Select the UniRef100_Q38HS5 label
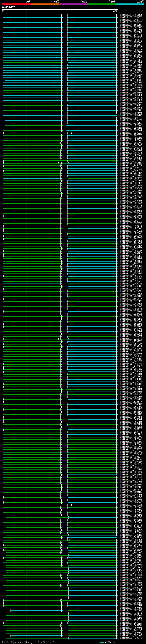This screenshot has width=146, height=644. pos(131,47)
